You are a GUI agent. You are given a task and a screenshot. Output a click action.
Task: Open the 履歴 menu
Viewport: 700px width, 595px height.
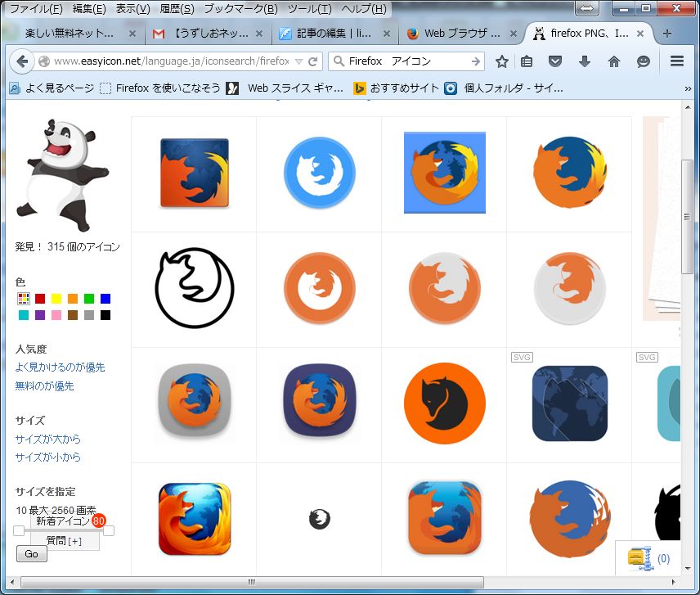pos(177,9)
